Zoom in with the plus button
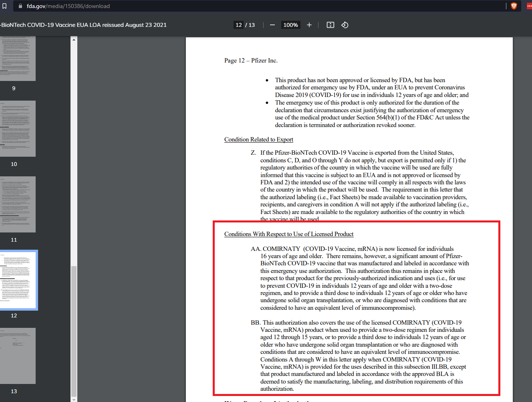The width and height of the screenshot is (532, 402). click(x=309, y=25)
